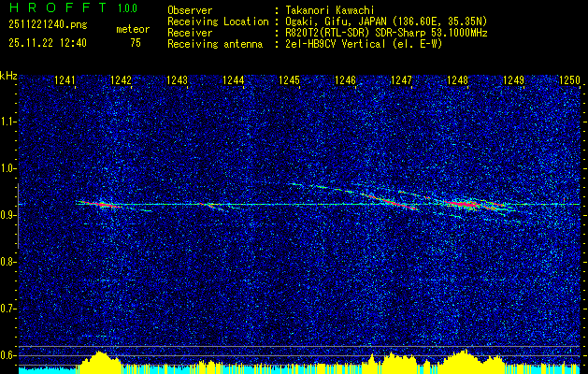Click the 1247 time marker
The width and height of the screenshot is (588, 374).
pyautogui.click(x=401, y=80)
